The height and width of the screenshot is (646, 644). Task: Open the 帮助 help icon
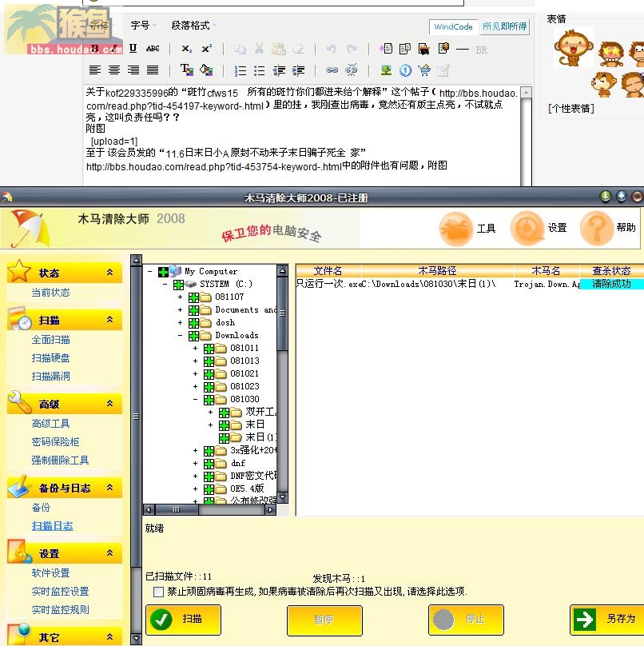click(x=597, y=228)
